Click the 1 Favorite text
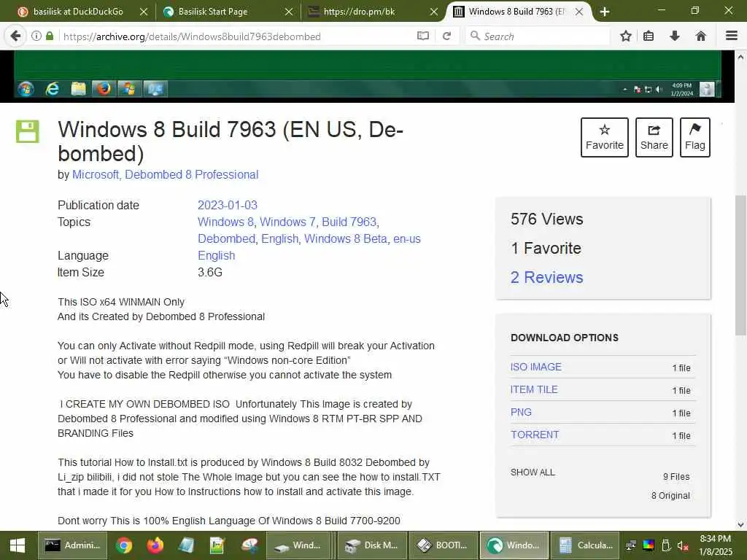This screenshot has height=560, width=747. pos(546,248)
